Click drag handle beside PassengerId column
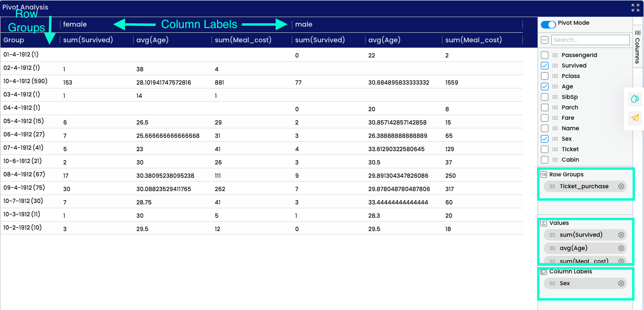The height and width of the screenshot is (310, 644). point(556,55)
